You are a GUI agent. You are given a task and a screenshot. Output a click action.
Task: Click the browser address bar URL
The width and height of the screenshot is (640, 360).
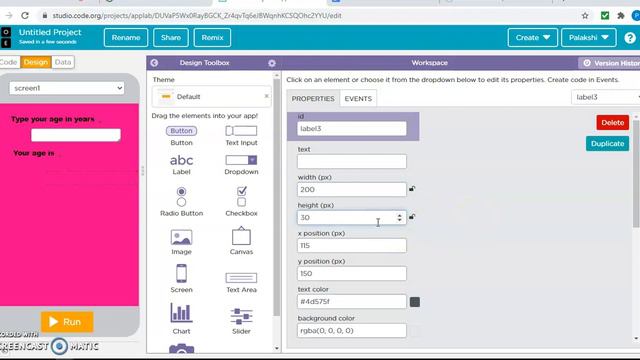tap(197, 16)
